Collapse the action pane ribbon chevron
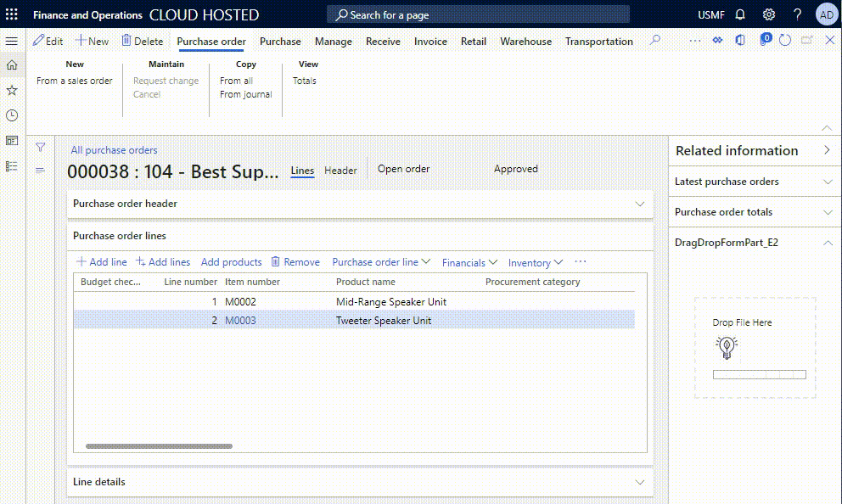 [827, 128]
